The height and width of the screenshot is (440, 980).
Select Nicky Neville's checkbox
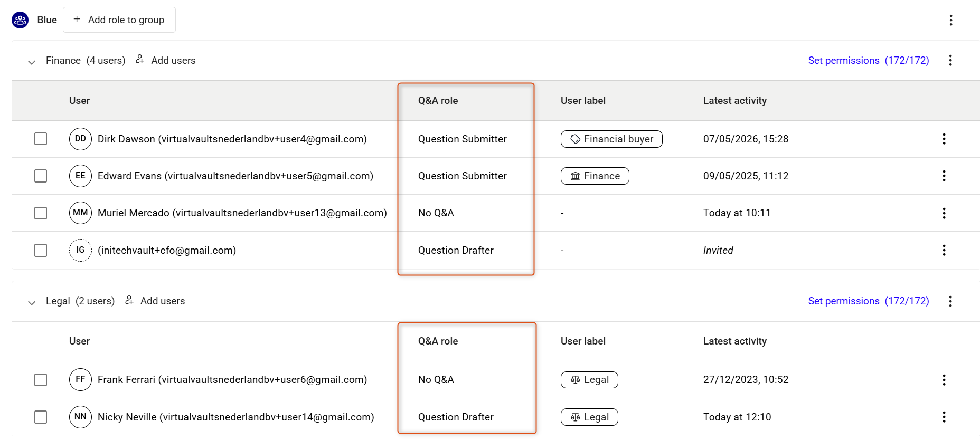point(41,417)
